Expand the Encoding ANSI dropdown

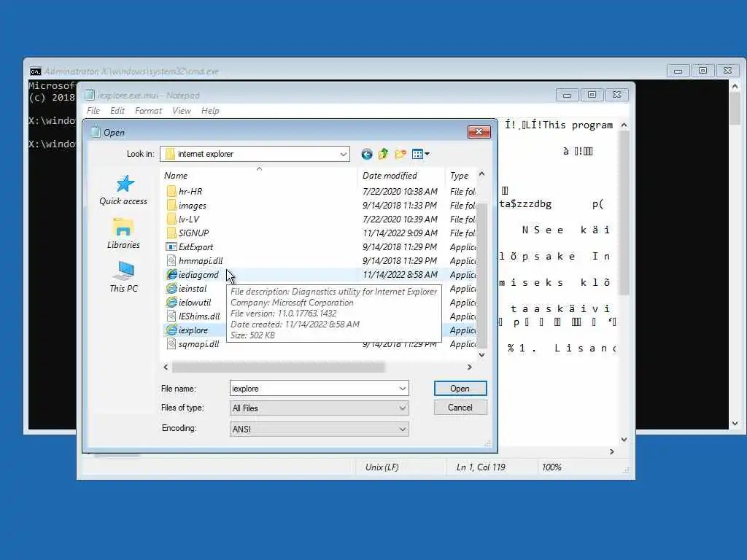(403, 429)
